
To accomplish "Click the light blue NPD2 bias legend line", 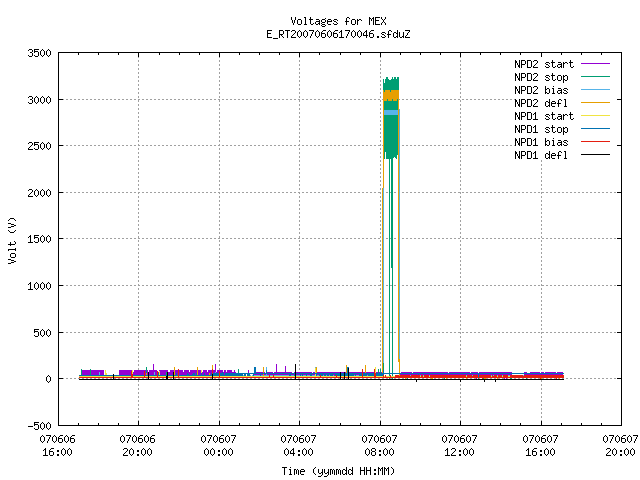I will (595, 90).
